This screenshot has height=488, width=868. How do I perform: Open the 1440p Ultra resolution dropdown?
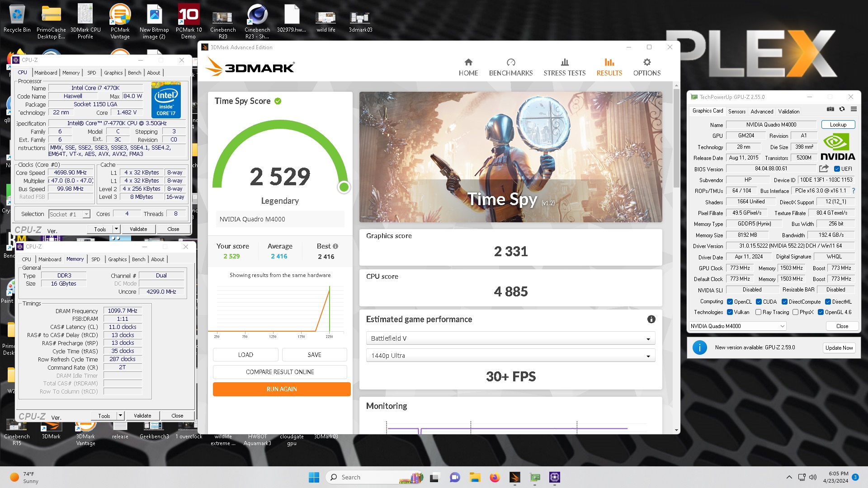[510, 356]
